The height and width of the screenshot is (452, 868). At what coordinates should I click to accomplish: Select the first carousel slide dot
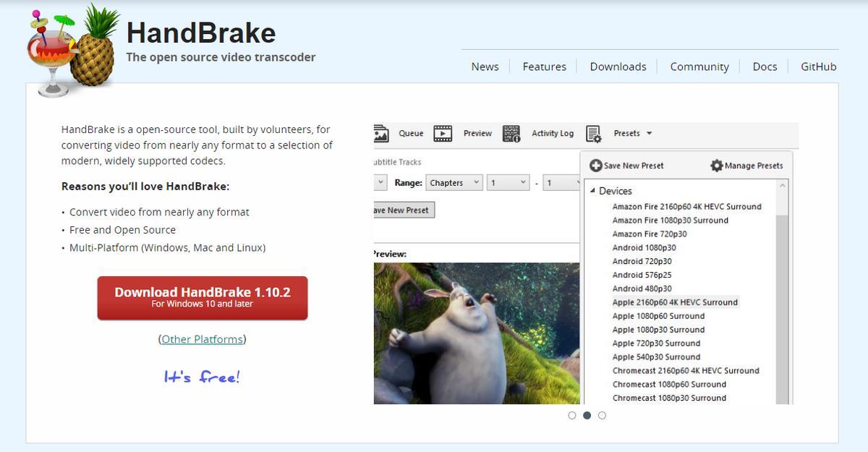[x=572, y=415]
